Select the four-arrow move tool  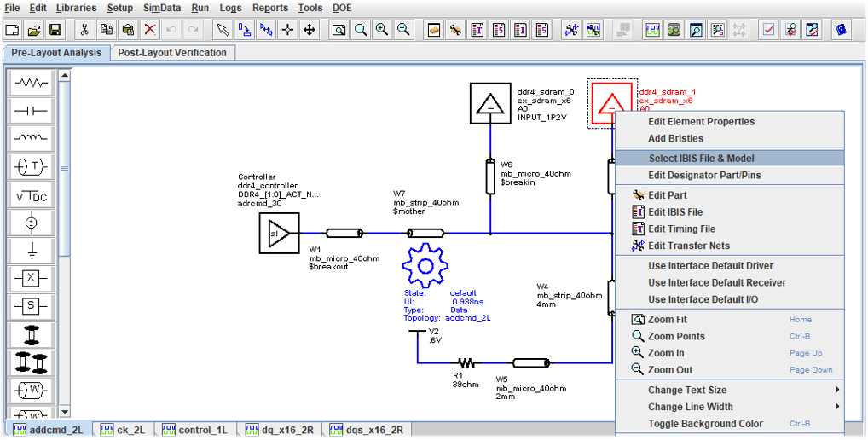[x=309, y=30]
